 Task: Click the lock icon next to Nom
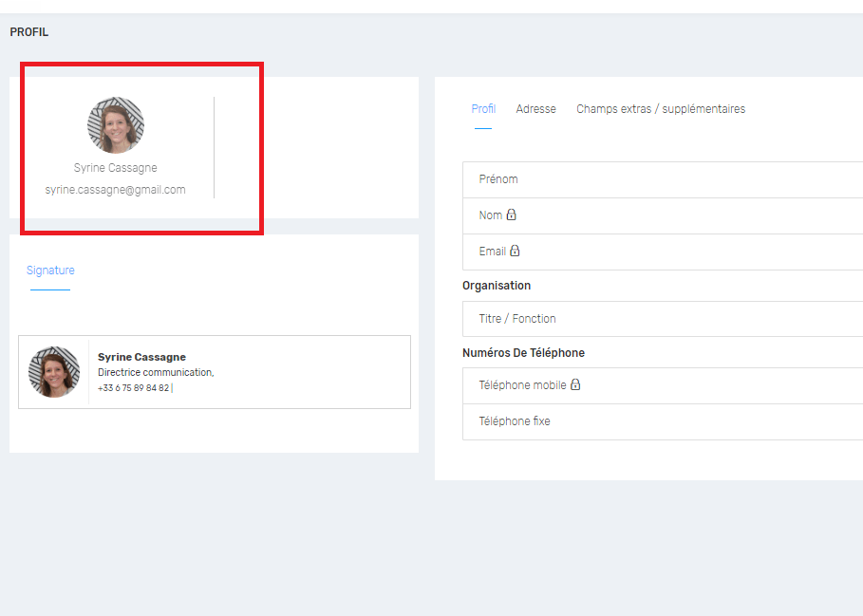(x=512, y=215)
